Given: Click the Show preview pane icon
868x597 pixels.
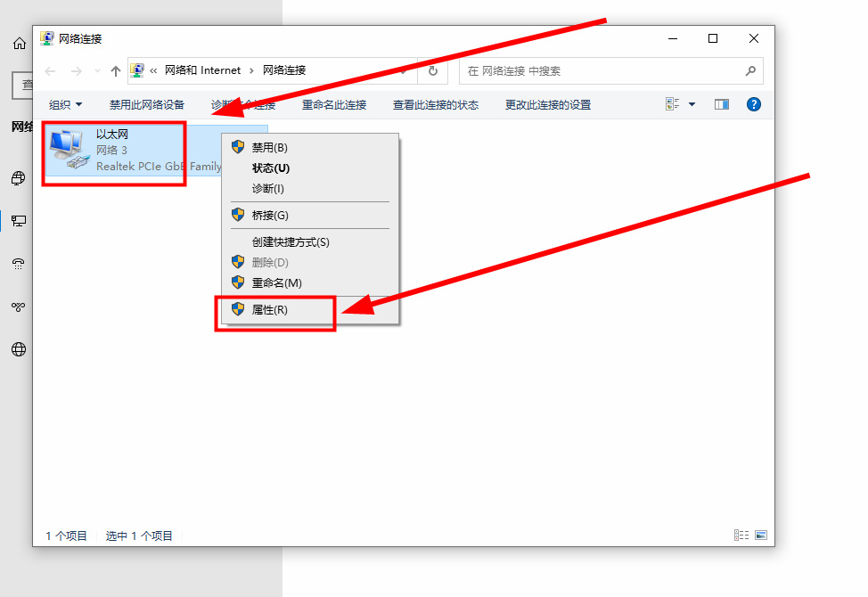Looking at the screenshot, I should click(722, 104).
